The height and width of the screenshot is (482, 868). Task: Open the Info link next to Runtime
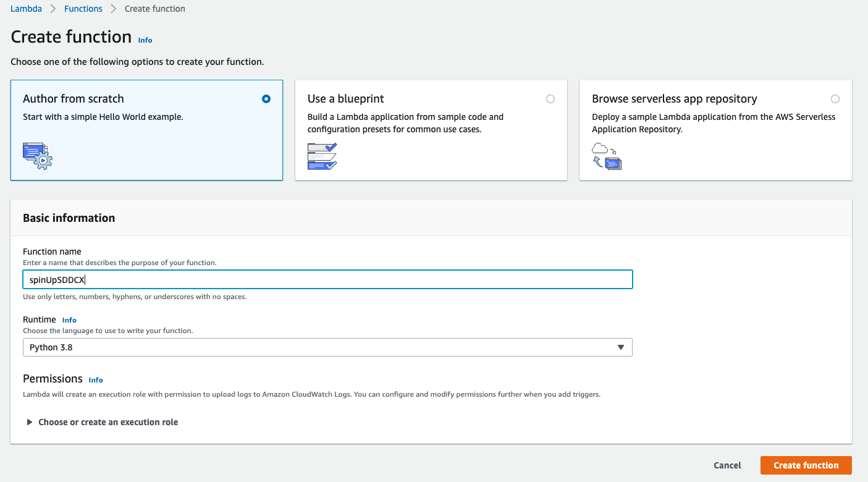pyautogui.click(x=69, y=320)
